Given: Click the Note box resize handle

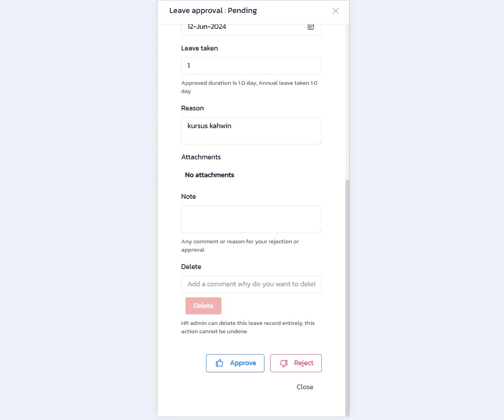Looking at the screenshot, I should (x=320, y=231).
